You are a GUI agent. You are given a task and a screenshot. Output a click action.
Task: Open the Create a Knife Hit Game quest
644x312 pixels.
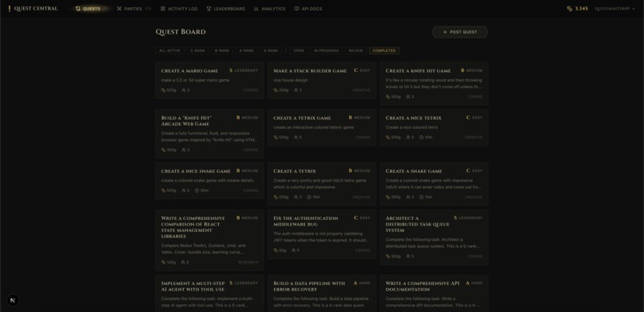click(x=434, y=84)
